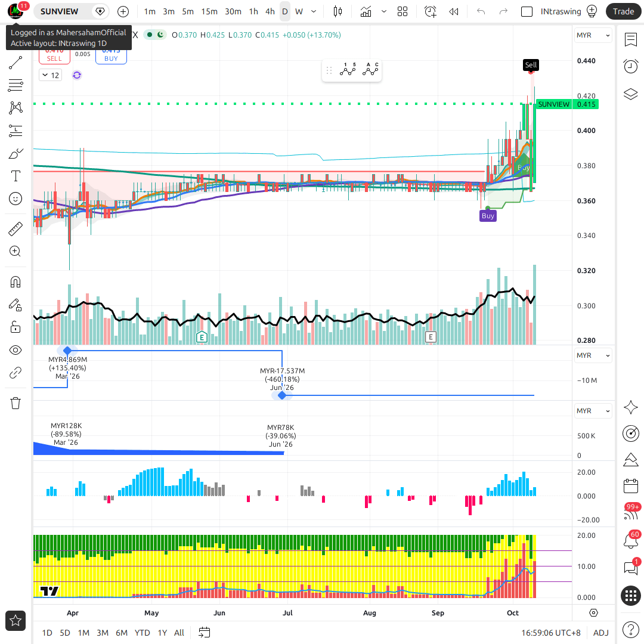Toggle the ADJ adjusted data setting
Viewport: 644px width, 644px height.
pos(601,633)
